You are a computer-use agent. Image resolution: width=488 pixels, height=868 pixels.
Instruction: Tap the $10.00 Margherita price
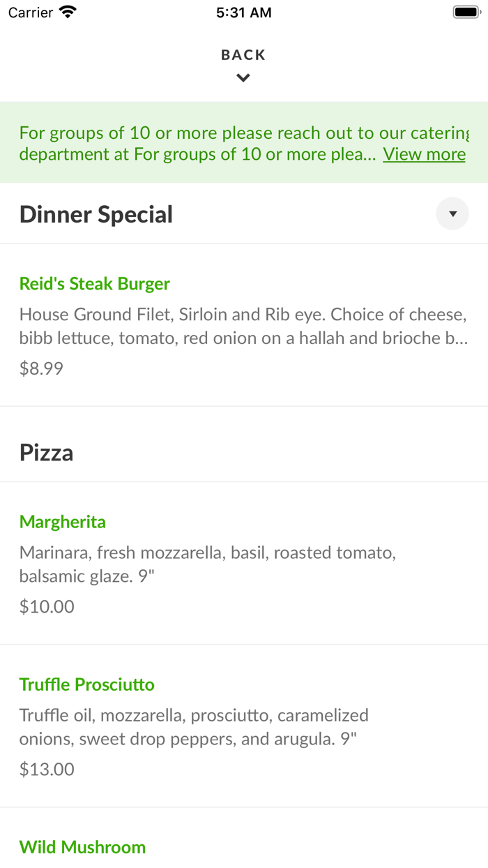coord(46,606)
